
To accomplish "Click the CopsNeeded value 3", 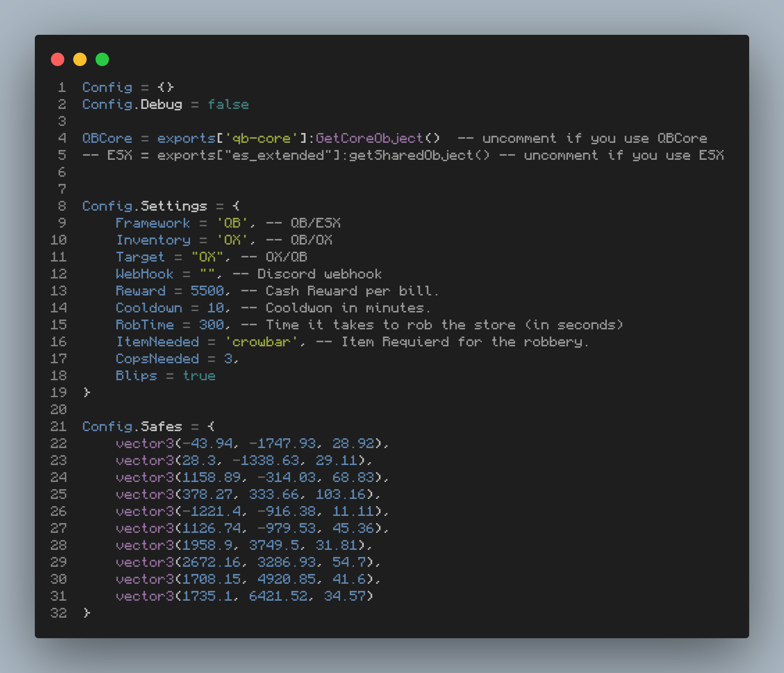I will point(228,359).
